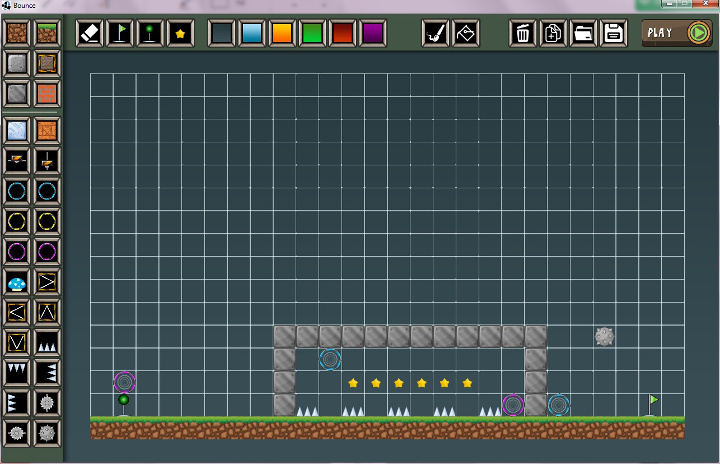Select the blue portal right of metal wall

click(x=559, y=405)
